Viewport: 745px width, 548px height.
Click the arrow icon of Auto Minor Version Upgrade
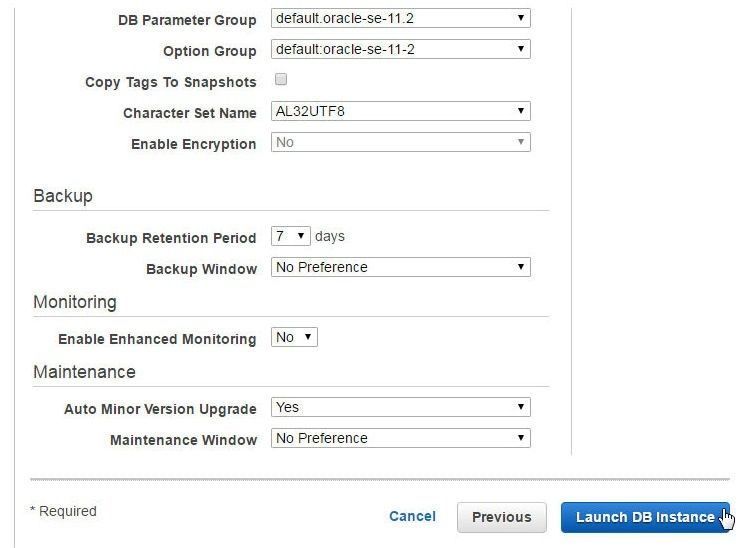[x=521, y=407]
